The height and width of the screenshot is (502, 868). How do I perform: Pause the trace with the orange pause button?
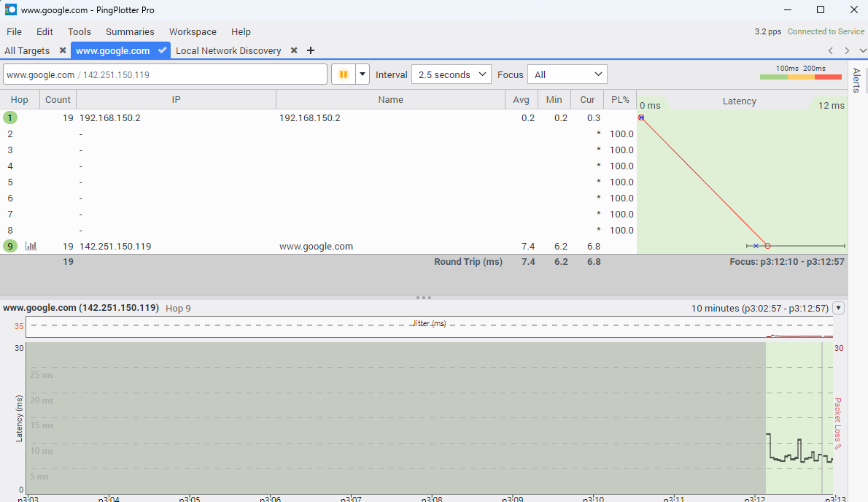(x=344, y=74)
